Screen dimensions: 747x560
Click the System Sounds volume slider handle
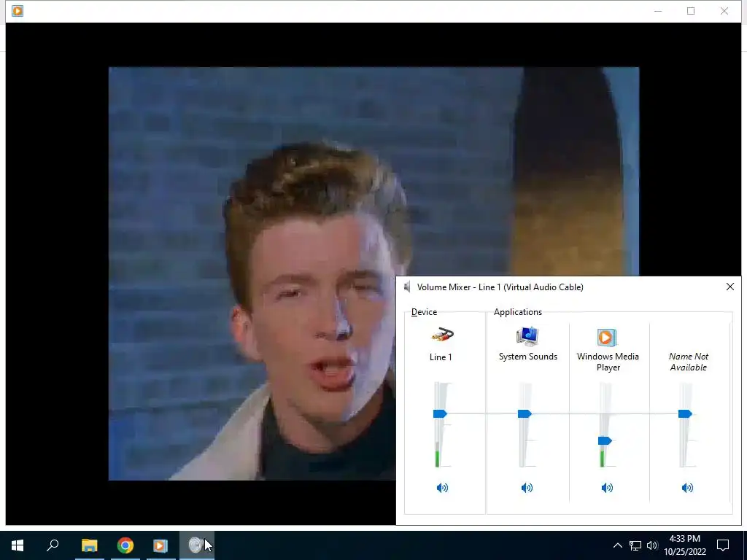tap(525, 413)
